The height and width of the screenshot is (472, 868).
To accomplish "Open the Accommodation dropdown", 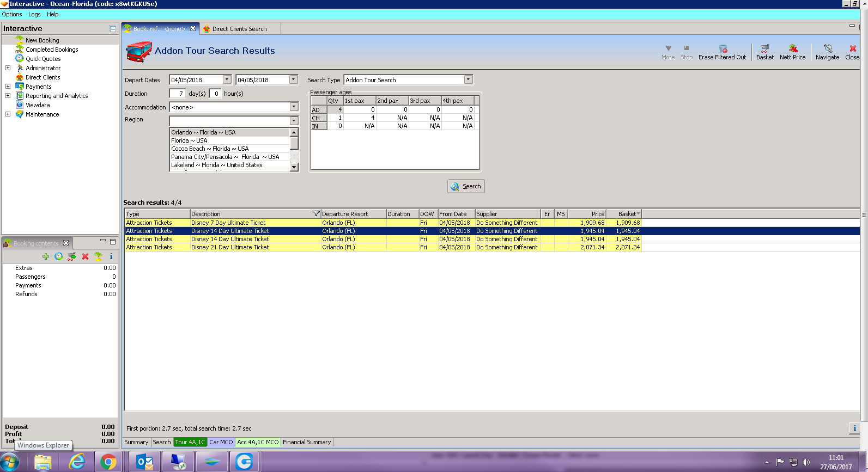I will [294, 107].
